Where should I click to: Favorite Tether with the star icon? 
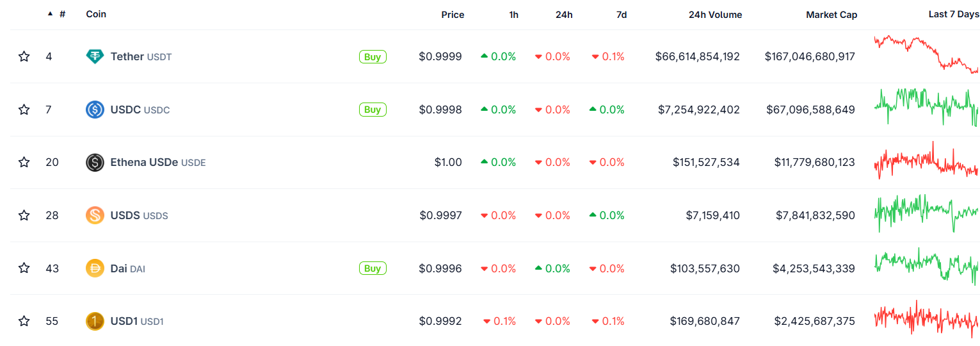[x=24, y=56]
